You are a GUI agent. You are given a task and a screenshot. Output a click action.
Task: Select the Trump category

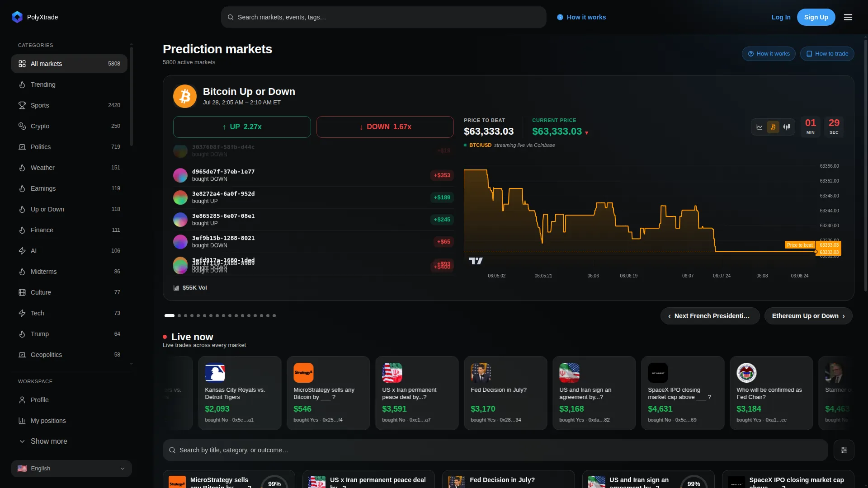[69, 334]
